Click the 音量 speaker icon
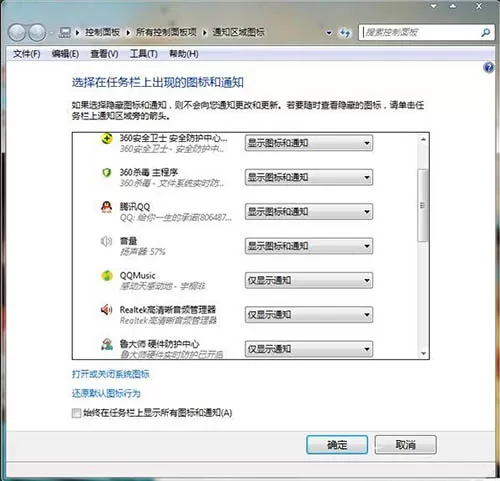 pos(106,241)
